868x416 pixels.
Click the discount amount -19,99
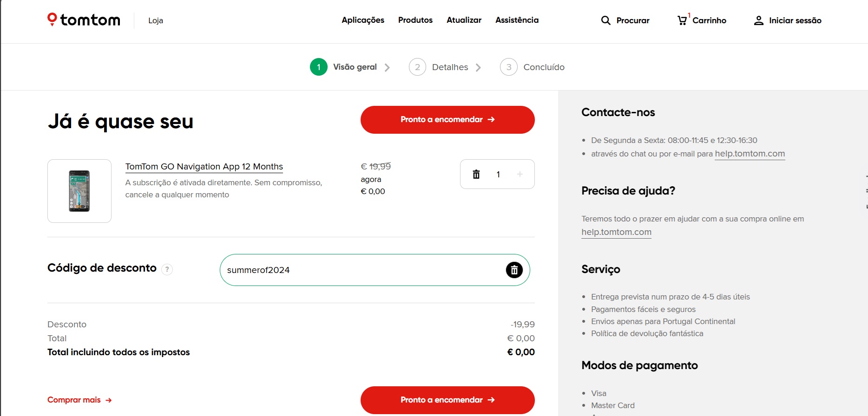tap(523, 324)
